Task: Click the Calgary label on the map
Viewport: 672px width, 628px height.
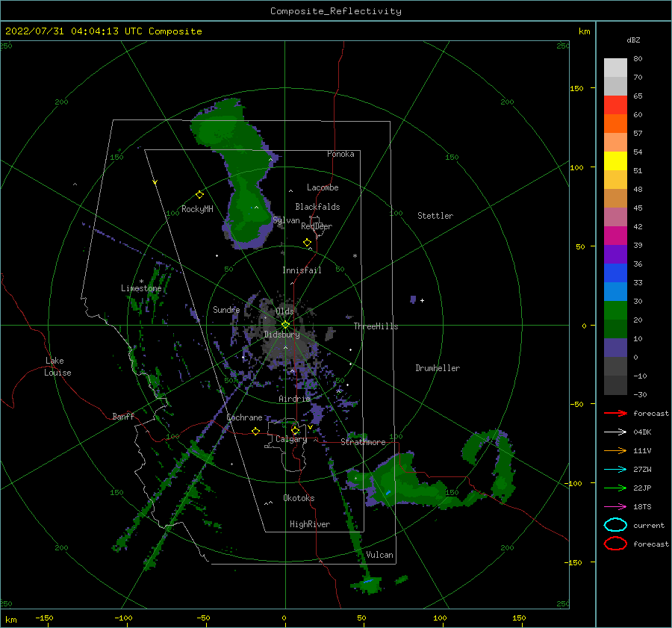Action: 291,439
